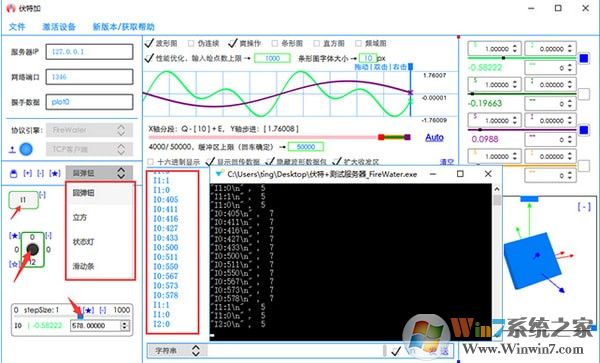Click the black knob on green channel slider
This screenshot has height=363, width=600.
tap(504, 58)
